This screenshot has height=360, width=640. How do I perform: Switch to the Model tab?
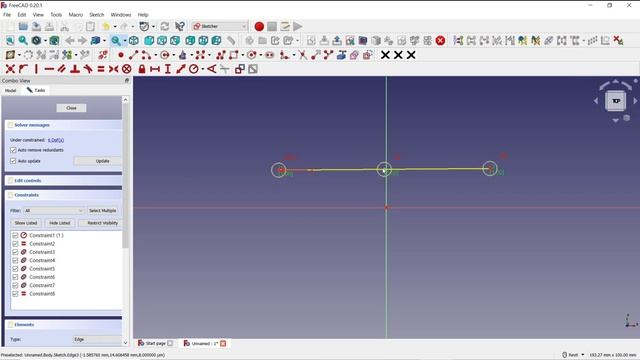click(11, 90)
